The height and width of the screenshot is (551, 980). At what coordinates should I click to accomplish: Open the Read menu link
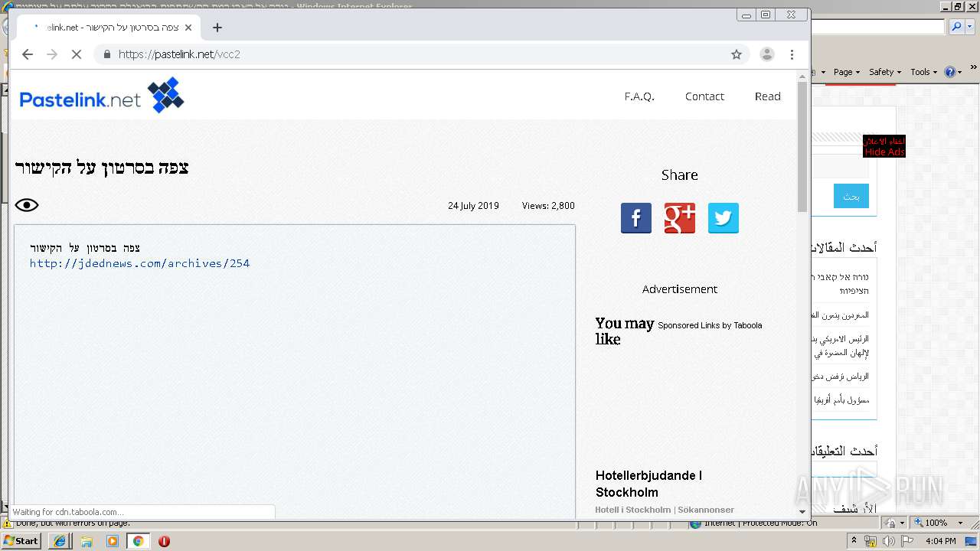[767, 96]
